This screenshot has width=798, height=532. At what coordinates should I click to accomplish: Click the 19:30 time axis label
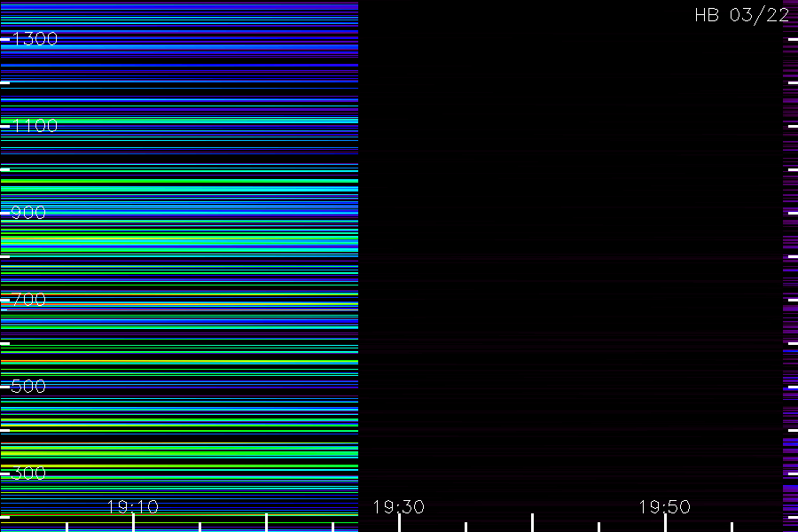click(398, 506)
